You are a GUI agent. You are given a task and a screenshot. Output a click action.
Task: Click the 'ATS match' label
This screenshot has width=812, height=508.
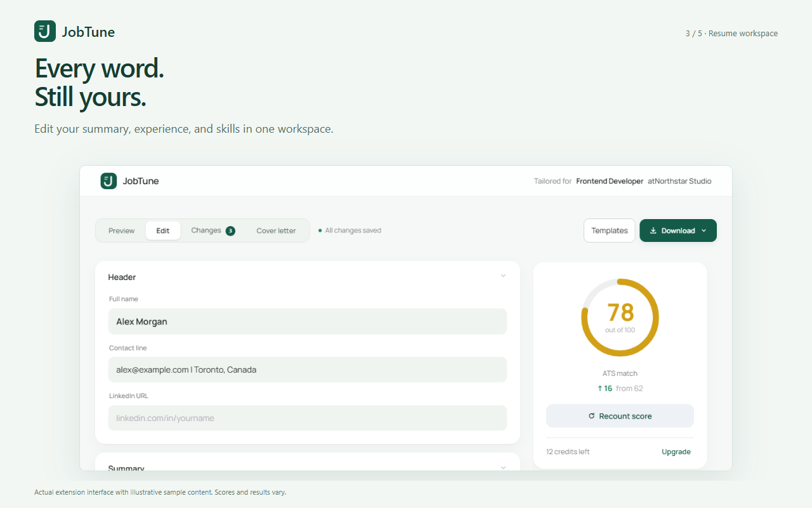620,373
